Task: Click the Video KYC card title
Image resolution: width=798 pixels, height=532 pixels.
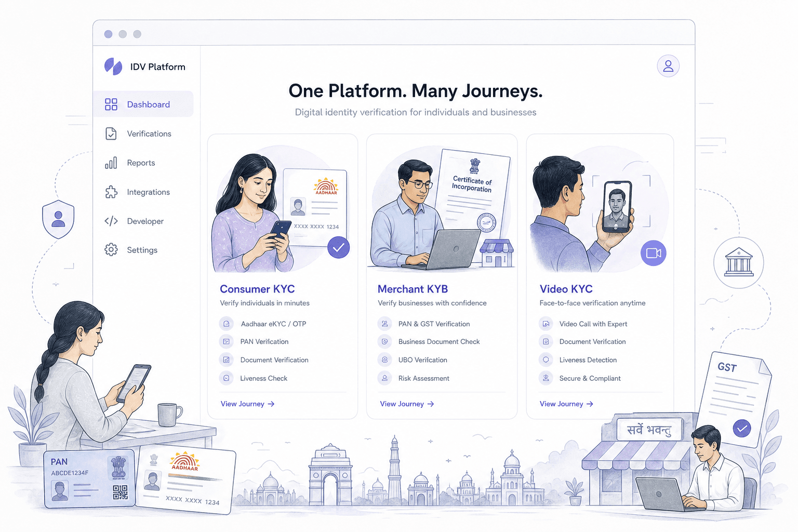Action: (566, 289)
